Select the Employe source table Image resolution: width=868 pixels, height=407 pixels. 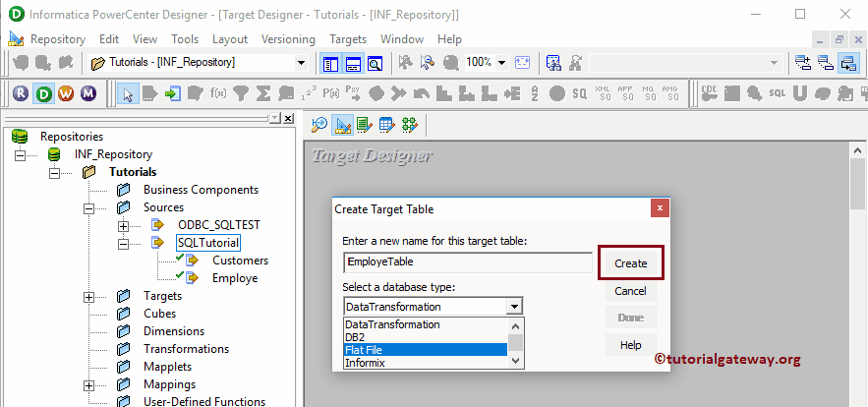click(235, 278)
